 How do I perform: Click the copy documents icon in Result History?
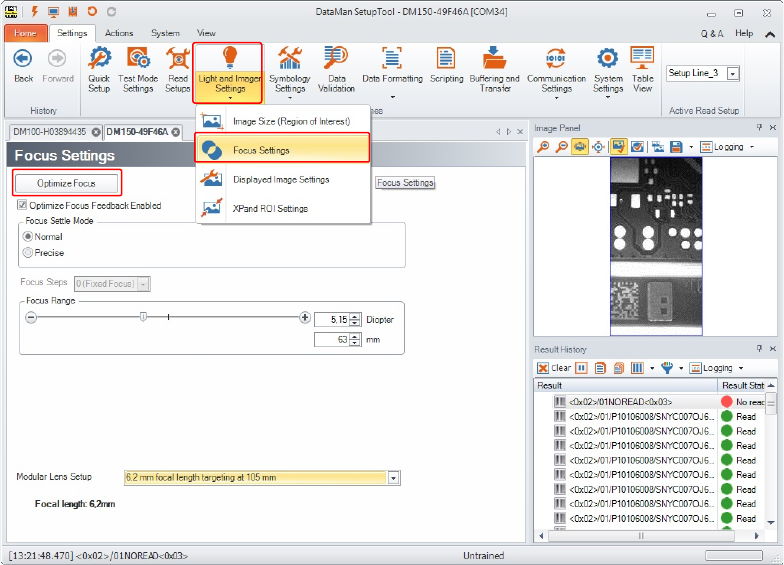click(x=618, y=368)
